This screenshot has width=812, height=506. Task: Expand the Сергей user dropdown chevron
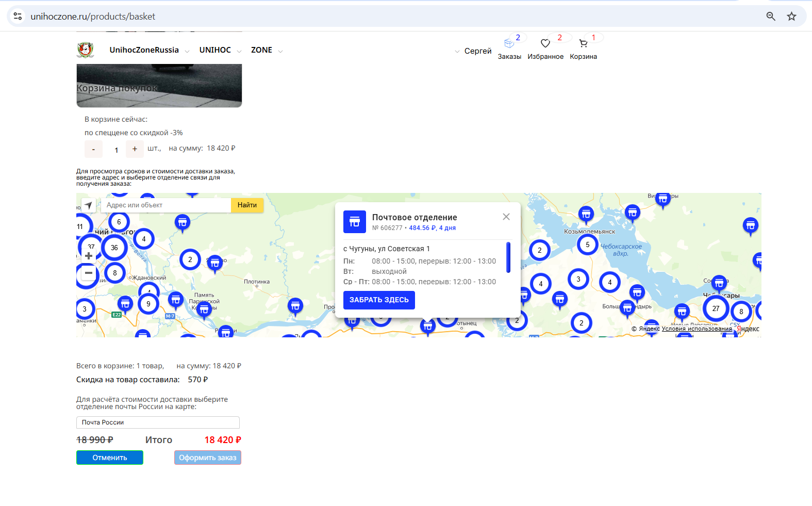(x=457, y=52)
